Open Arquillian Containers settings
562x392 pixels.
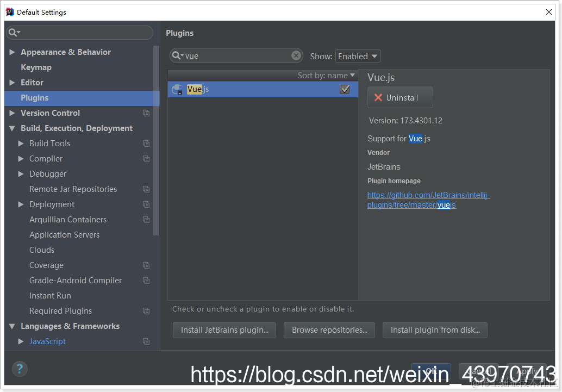[x=68, y=220]
